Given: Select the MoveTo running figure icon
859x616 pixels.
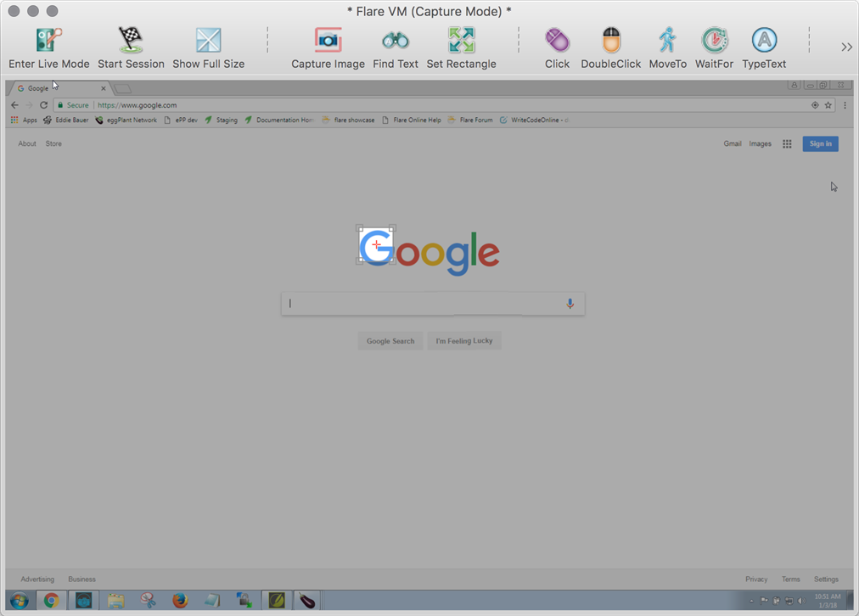Looking at the screenshot, I should [667, 41].
